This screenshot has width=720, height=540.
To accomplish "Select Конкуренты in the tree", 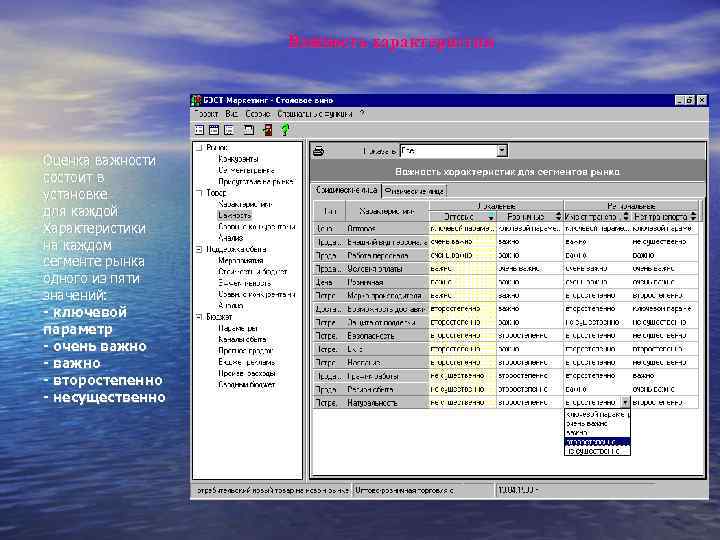I will [x=239, y=159].
